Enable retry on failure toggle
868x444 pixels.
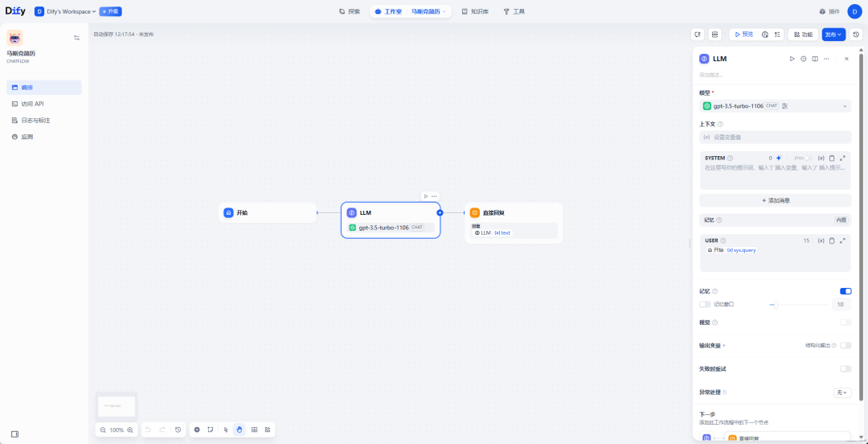click(845, 368)
